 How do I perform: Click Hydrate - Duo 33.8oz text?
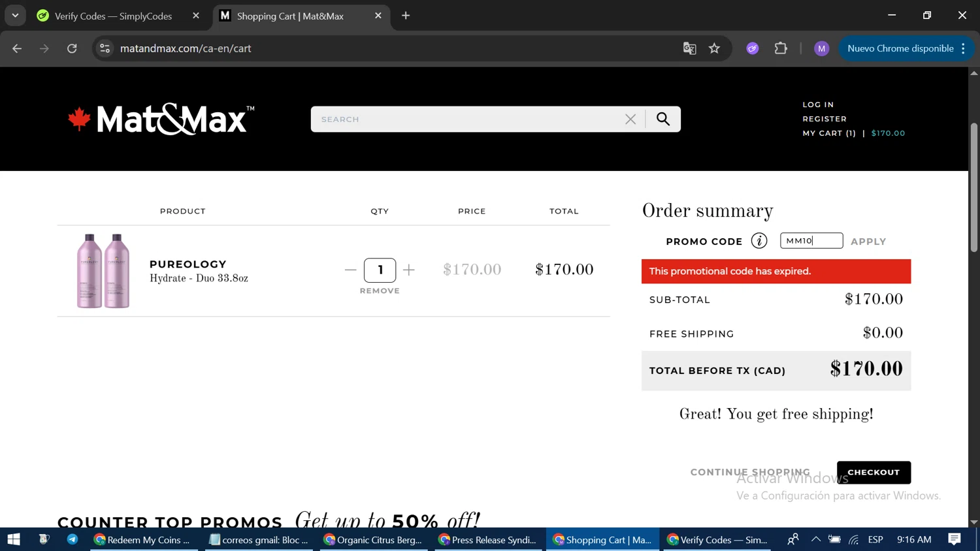199,279
